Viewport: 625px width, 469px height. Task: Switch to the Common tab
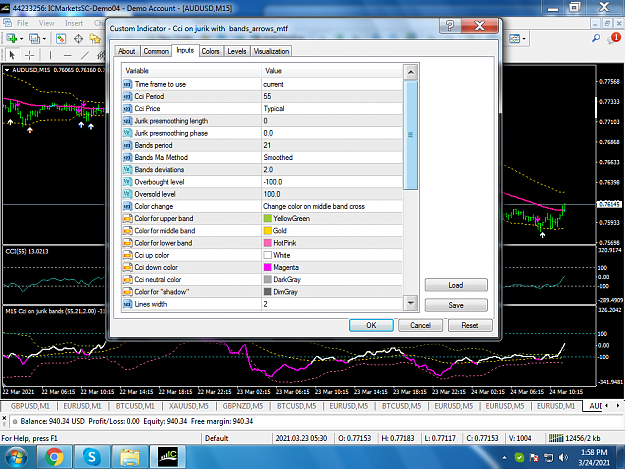click(156, 51)
